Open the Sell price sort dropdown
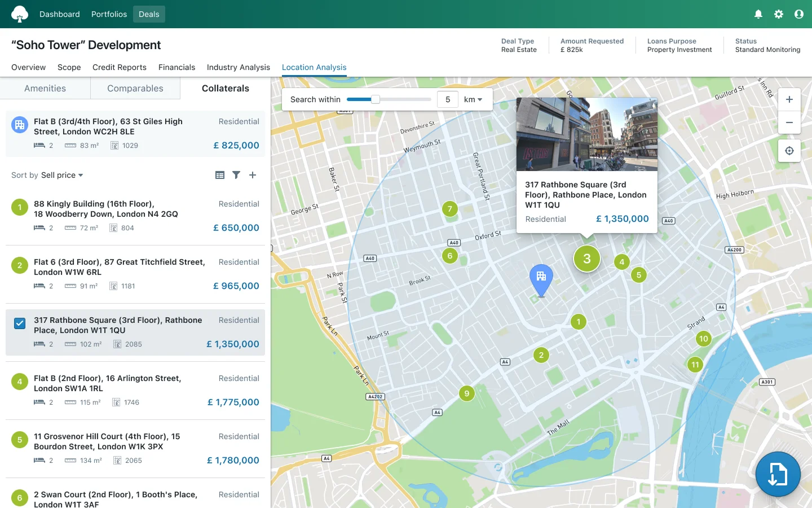Viewport: 812px width, 508px height. pyautogui.click(x=62, y=175)
